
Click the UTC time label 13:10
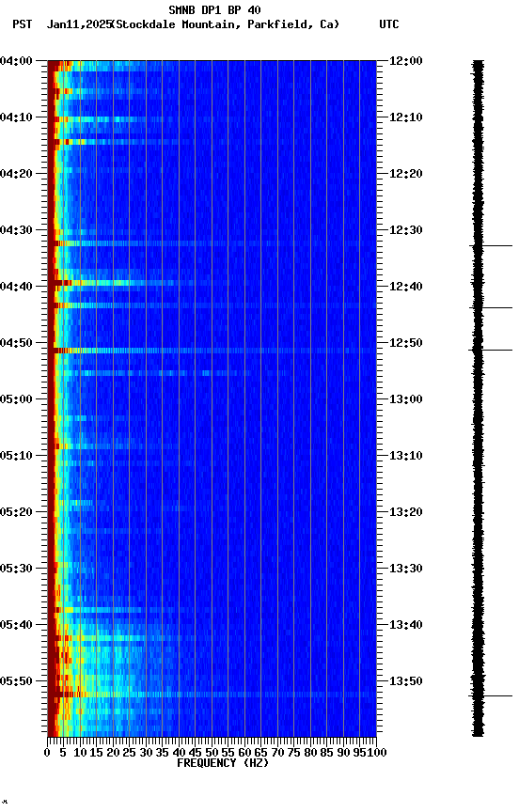click(x=406, y=456)
